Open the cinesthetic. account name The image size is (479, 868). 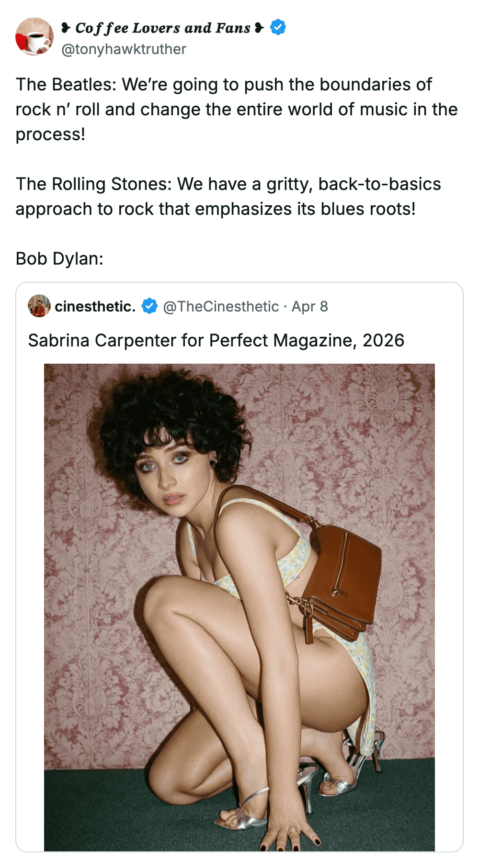(95, 306)
